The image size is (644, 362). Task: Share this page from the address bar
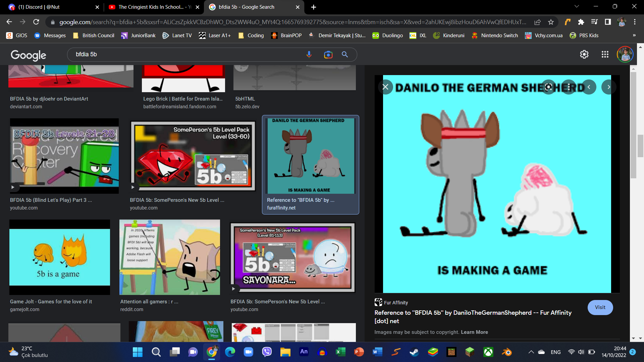pyautogui.click(x=537, y=22)
